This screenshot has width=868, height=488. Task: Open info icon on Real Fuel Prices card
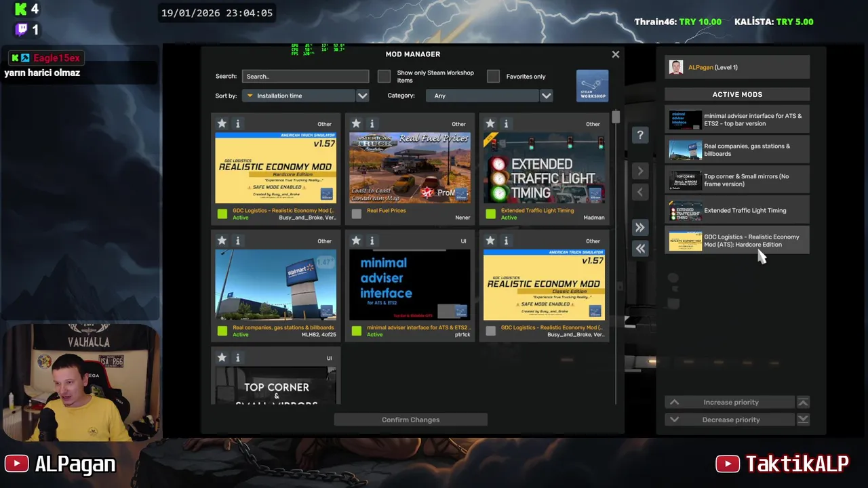[x=372, y=123]
